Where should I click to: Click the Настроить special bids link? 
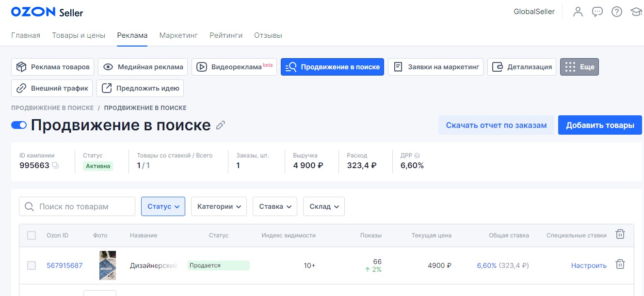click(589, 265)
